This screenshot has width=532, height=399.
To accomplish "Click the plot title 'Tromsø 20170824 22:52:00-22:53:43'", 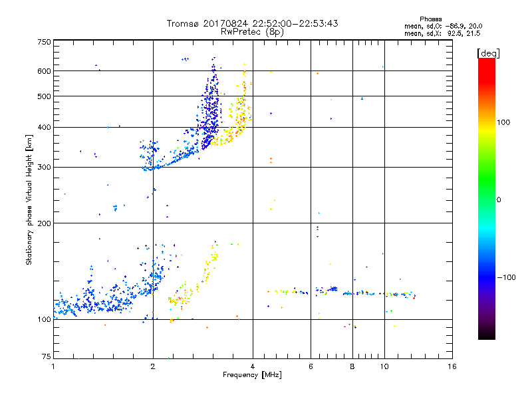I will [x=252, y=23].
